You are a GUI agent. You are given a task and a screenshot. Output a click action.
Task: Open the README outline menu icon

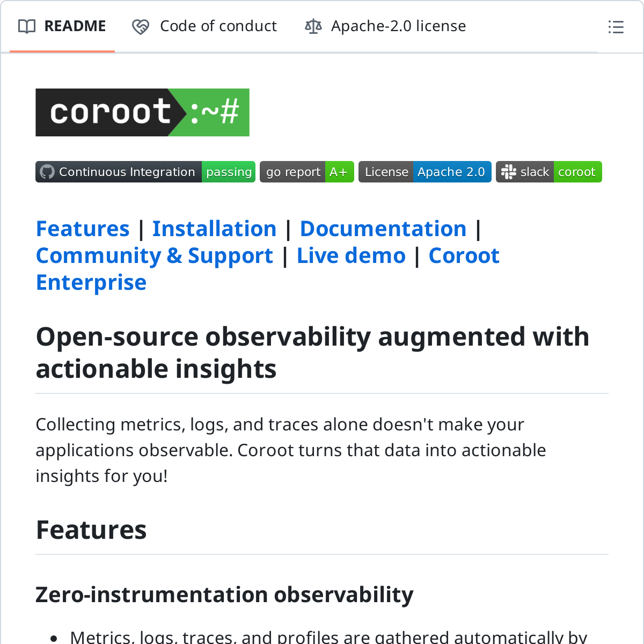(616, 27)
